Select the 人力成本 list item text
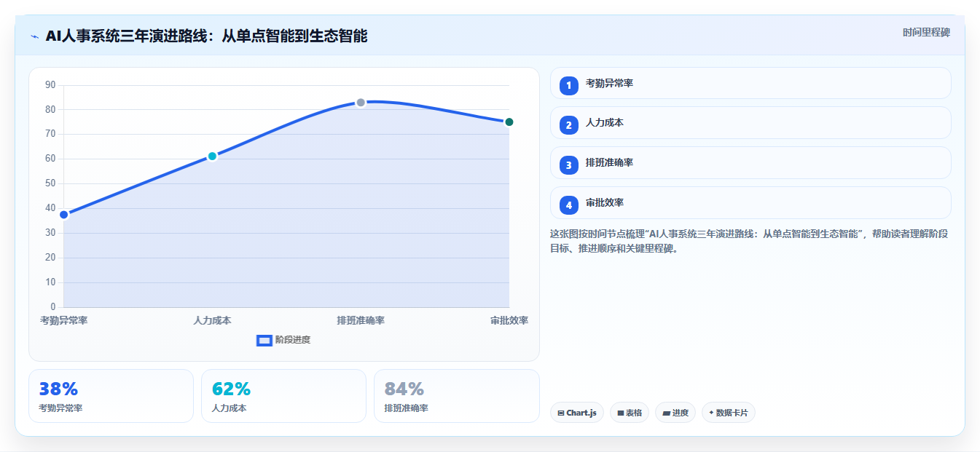Screen dimensions: 980x452 click(605, 123)
